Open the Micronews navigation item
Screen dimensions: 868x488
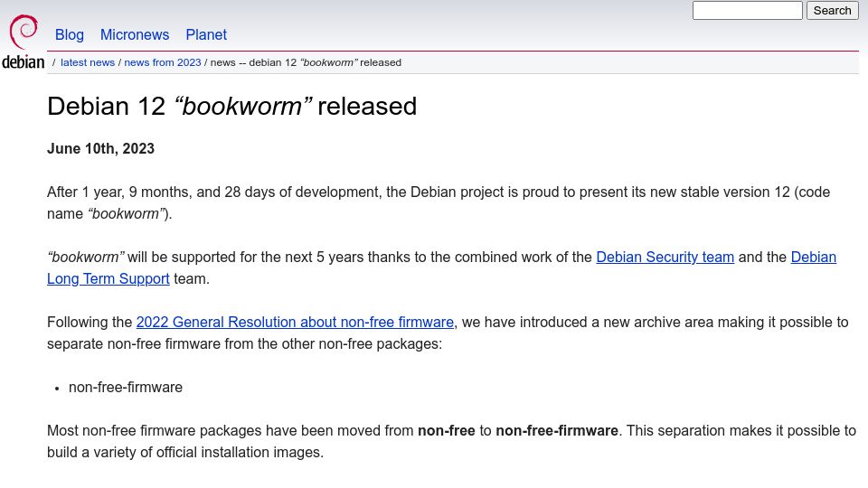tap(135, 34)
